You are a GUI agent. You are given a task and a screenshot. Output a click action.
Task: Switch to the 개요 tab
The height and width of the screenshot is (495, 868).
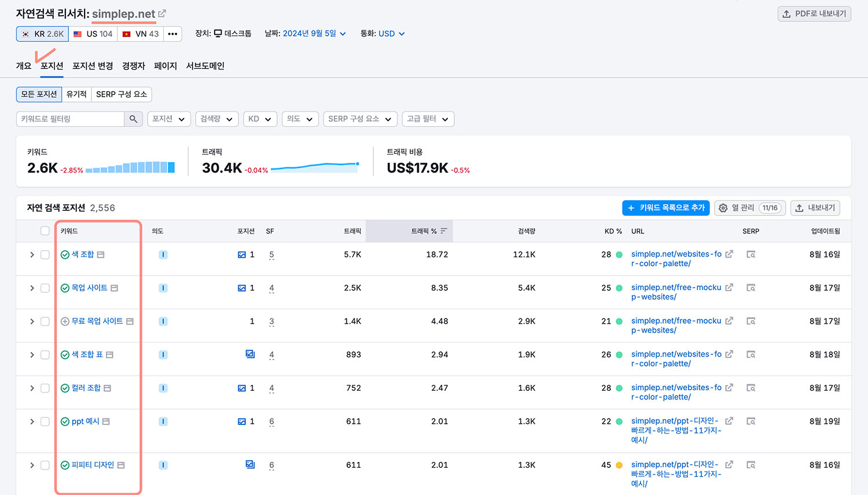coord(24,66)
